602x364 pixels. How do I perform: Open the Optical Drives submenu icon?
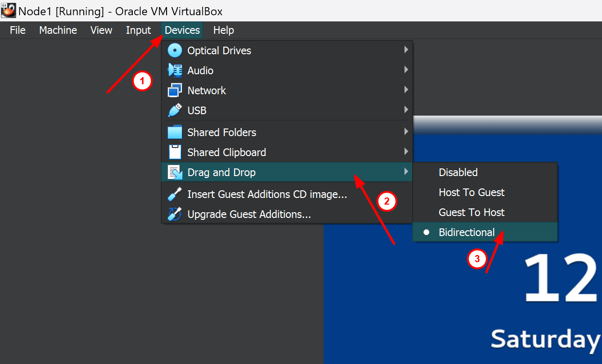click(175, 50)
